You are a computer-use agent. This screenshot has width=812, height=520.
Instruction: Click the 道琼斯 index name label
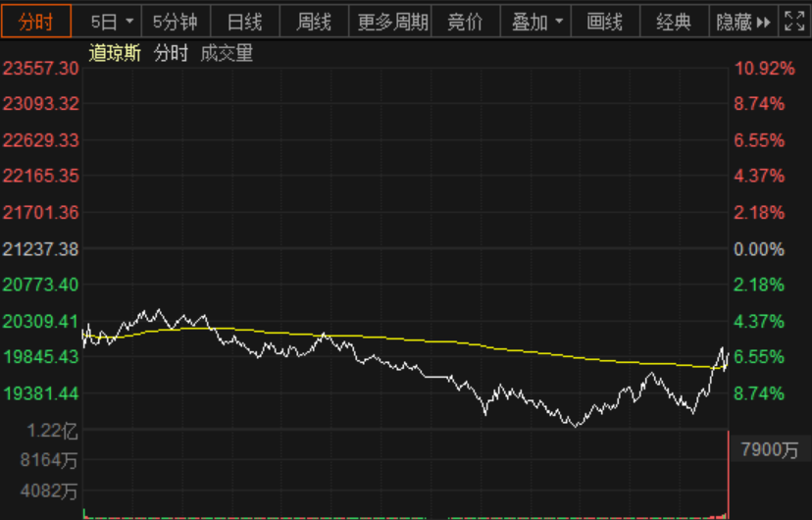pyautogui.click(x=116, y=54)
